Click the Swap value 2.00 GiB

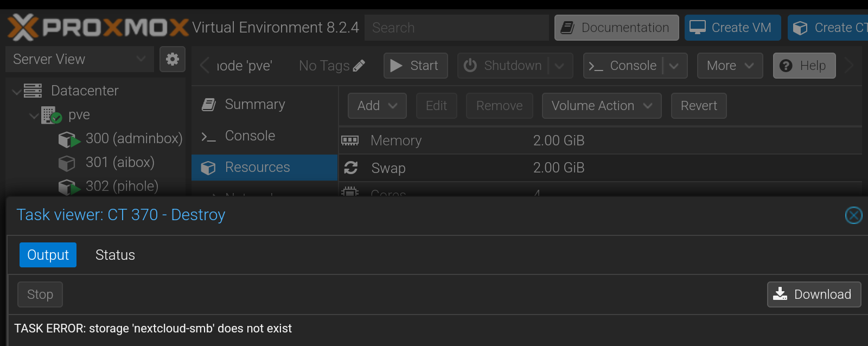click(x=559, y=168)
